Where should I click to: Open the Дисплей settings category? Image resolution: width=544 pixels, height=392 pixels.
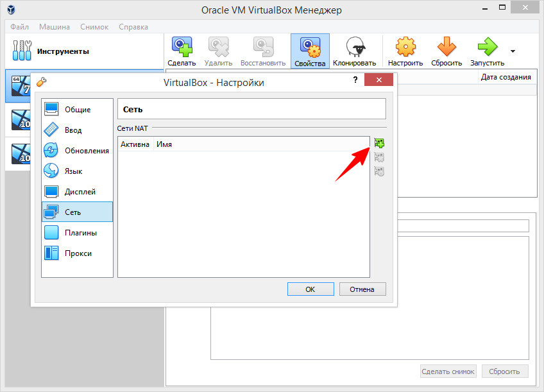click(x=78, y=191)
